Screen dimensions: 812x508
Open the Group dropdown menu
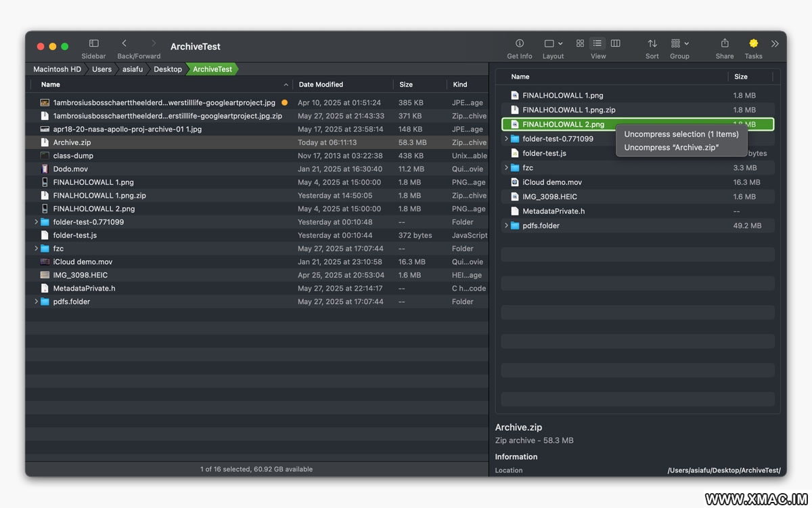(x=679, y=43)
